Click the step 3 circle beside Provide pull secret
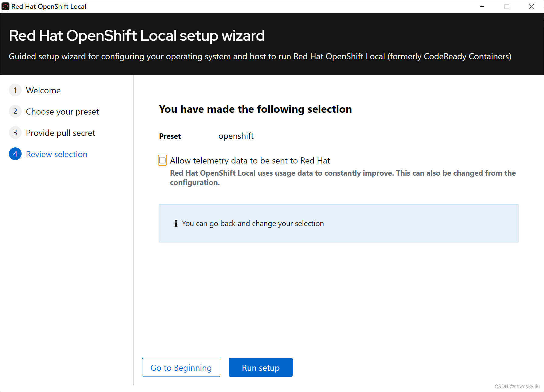544x392 pixels. 15,132
